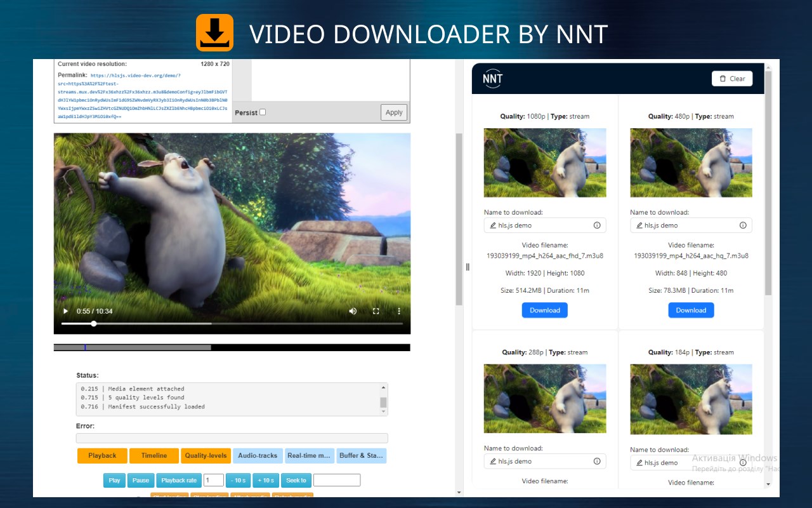Click the 'Size: 514.2MB | Duration: 11m' text
The height and width of the screenshot is (508, 812).
click(545, 290)
